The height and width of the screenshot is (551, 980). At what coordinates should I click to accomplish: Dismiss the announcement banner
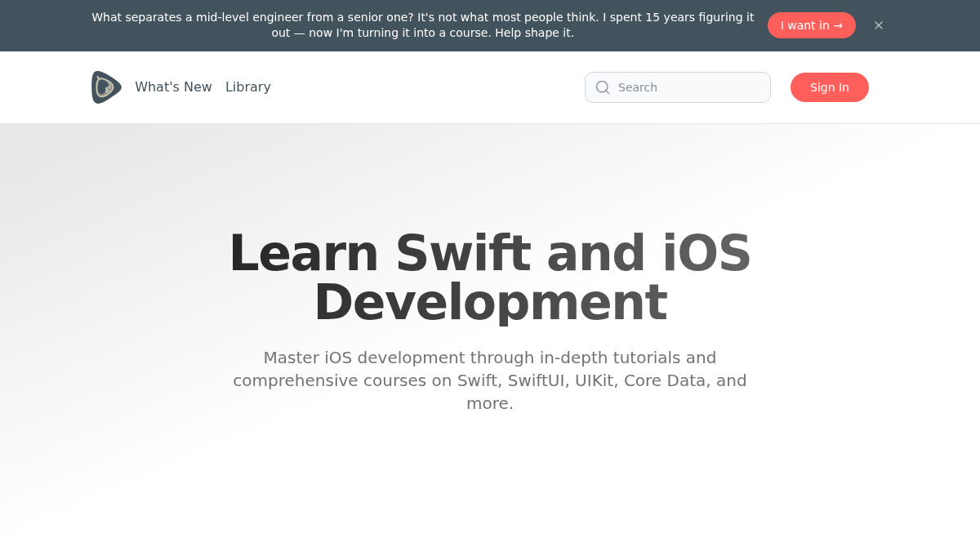(x=879, y=25)
